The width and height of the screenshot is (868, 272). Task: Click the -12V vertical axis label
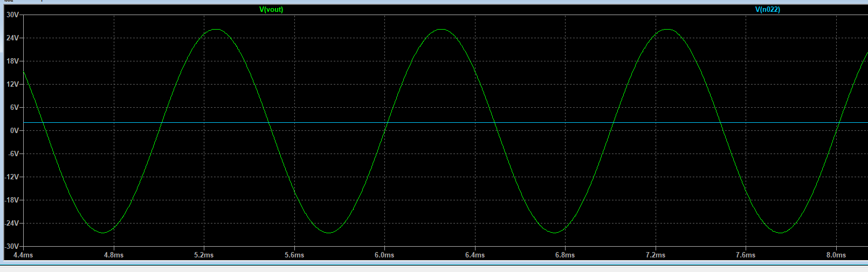12,177
